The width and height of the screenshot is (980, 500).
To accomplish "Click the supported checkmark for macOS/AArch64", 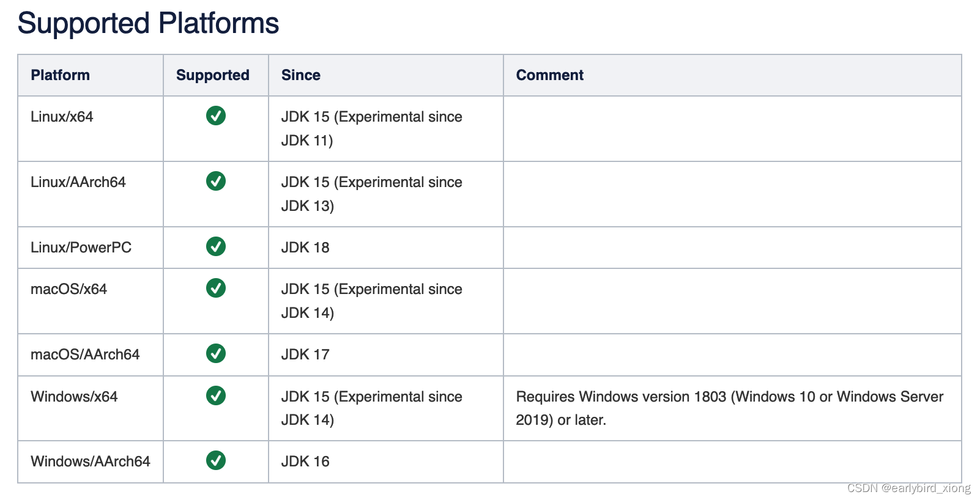I will coord(216,353).
